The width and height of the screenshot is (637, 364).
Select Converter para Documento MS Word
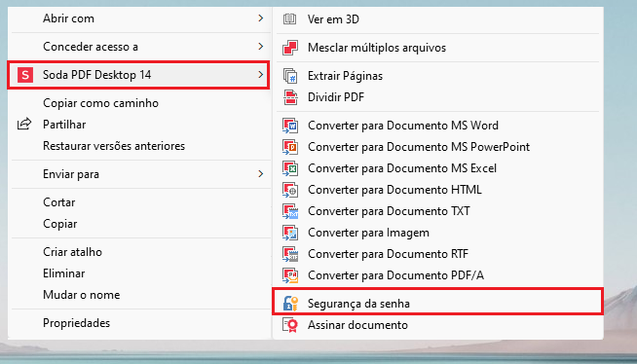[x=438, y=126]
